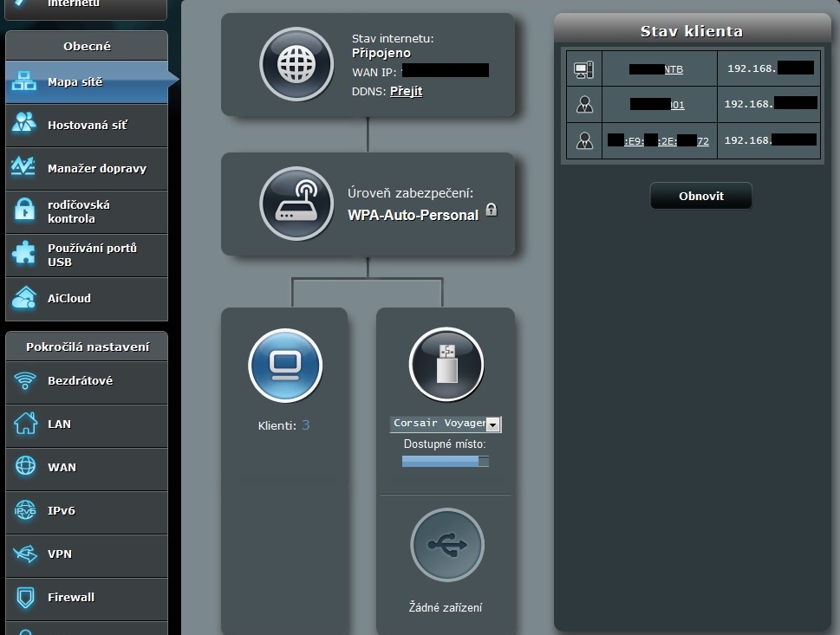Click the client name ending in NTB
840x635 pixels.
tap(658, 69)
